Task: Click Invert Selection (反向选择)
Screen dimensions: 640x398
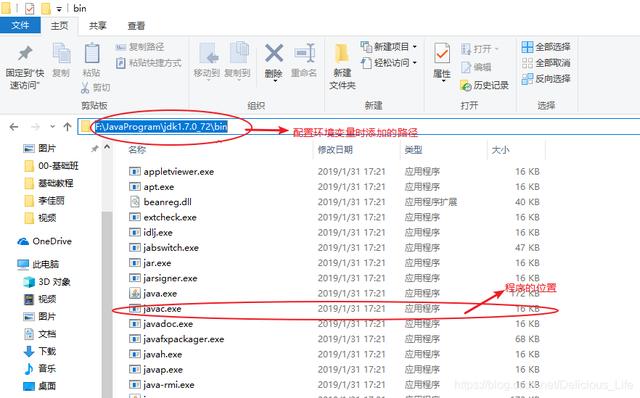Action: (546, 78)
